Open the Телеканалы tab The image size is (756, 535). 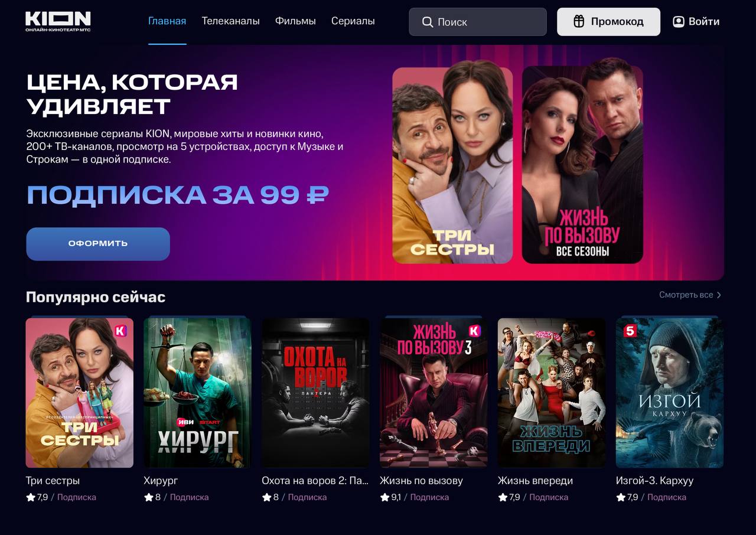pyautogui.click(x=230, y=21)
